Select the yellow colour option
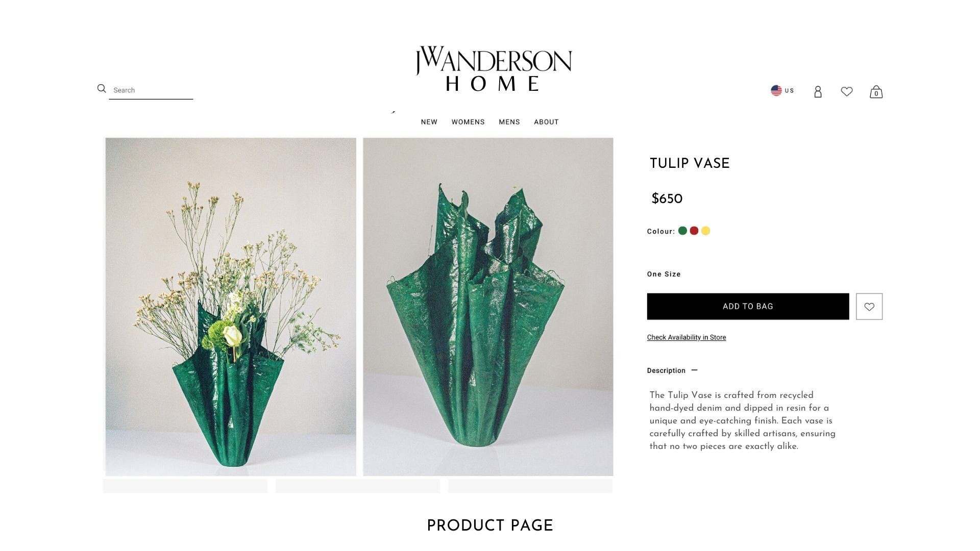 pos(705,231)
